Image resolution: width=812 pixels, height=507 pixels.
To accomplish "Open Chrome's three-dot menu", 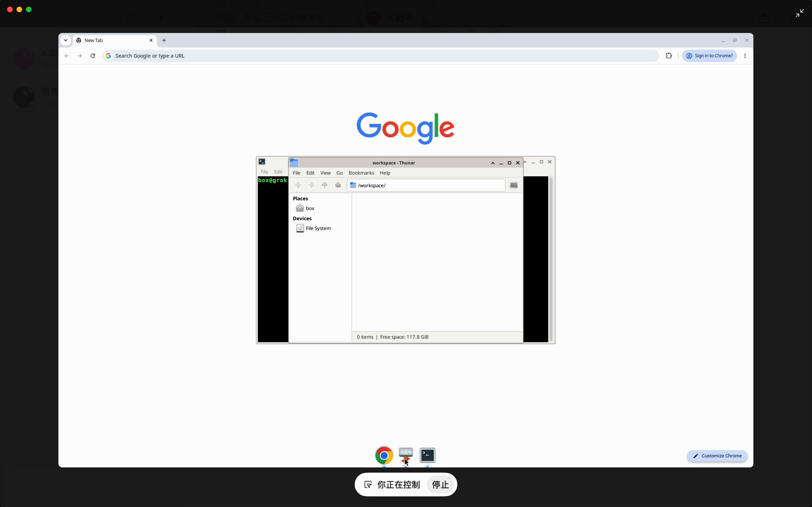I will (x=745, y=56).
